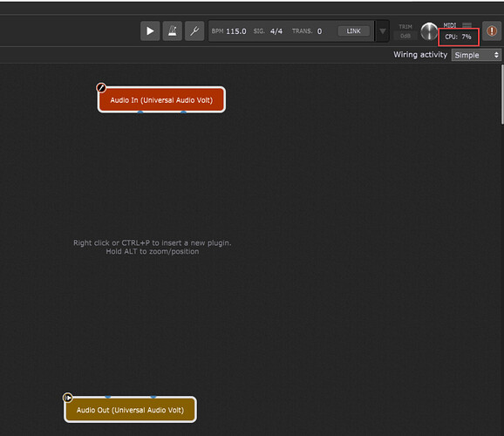Click the 4/4 time signature field
504x436 pixels.
click(x=276, y=31)
